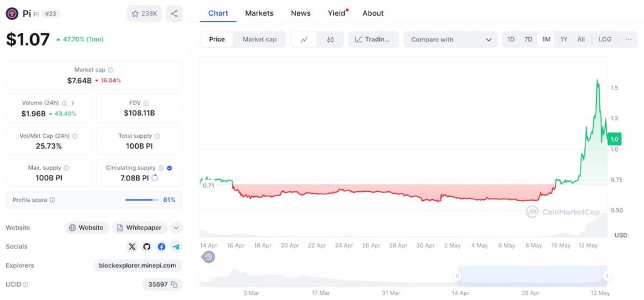The width and height of the screenshot is (644, 300).
Task: Click the Pi coin logo icon
Action: [x=12, y=14]
